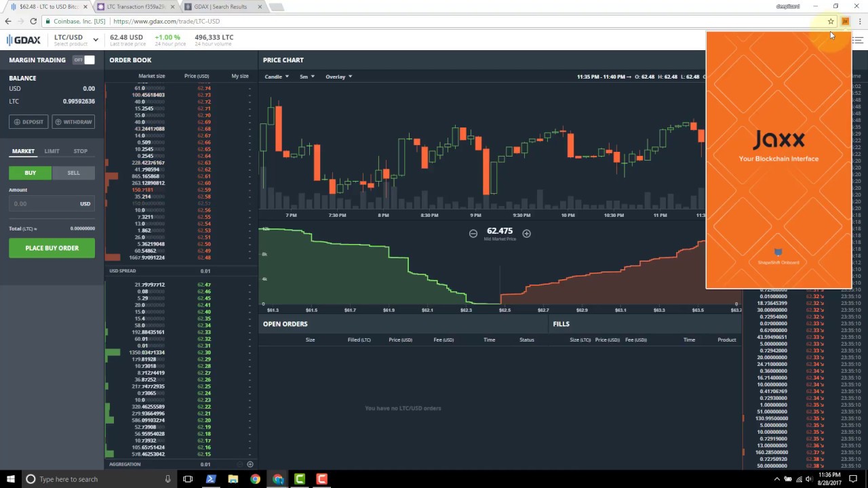This screenshot has width=868, height=488.
Task: Open the Candle chart type dropdown
Action: [x=277, y=77]
